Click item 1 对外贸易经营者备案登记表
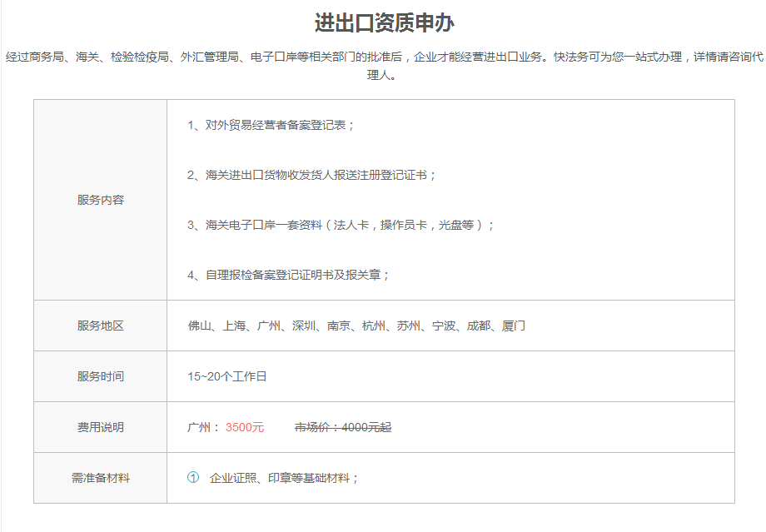The height and width of the screenshot is (532, 766). [x=271, y=125]
